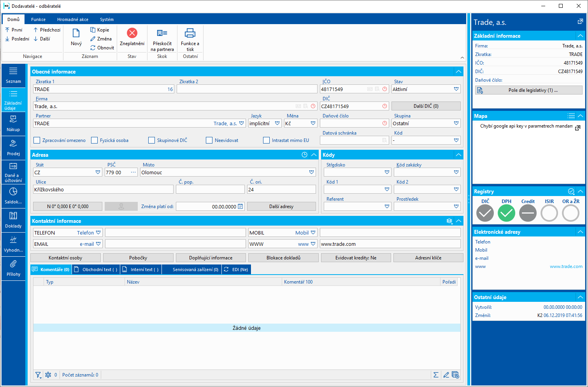Click the DPH registry status indicator
588x387 pixels.
506,213
